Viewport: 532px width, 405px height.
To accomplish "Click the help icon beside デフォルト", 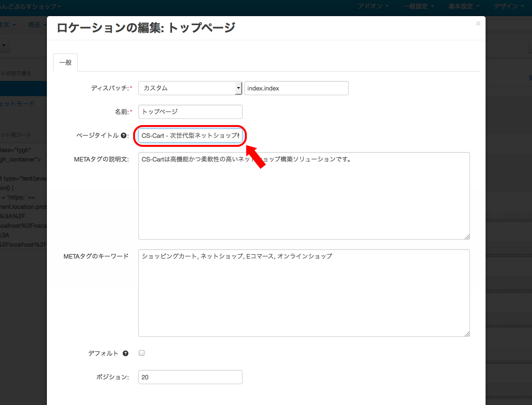I will [x=126, y=353].
